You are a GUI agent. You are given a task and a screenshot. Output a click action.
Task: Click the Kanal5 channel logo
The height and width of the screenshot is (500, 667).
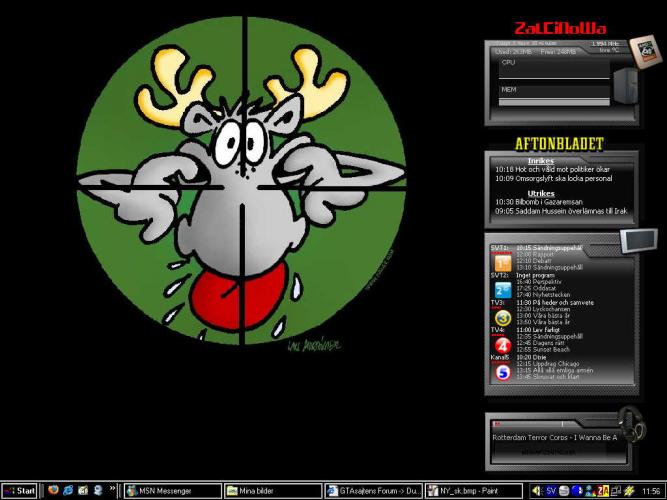point(503,373)
